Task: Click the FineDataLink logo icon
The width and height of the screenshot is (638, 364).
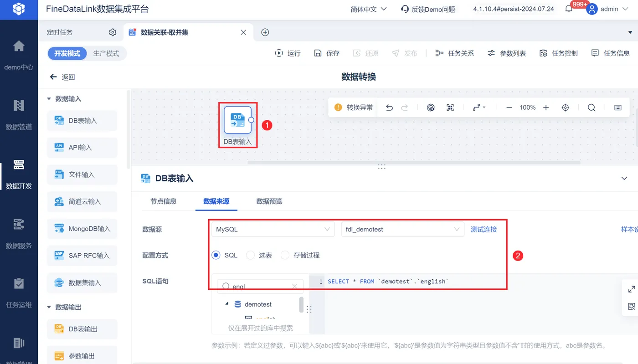Action: (19, 9)
